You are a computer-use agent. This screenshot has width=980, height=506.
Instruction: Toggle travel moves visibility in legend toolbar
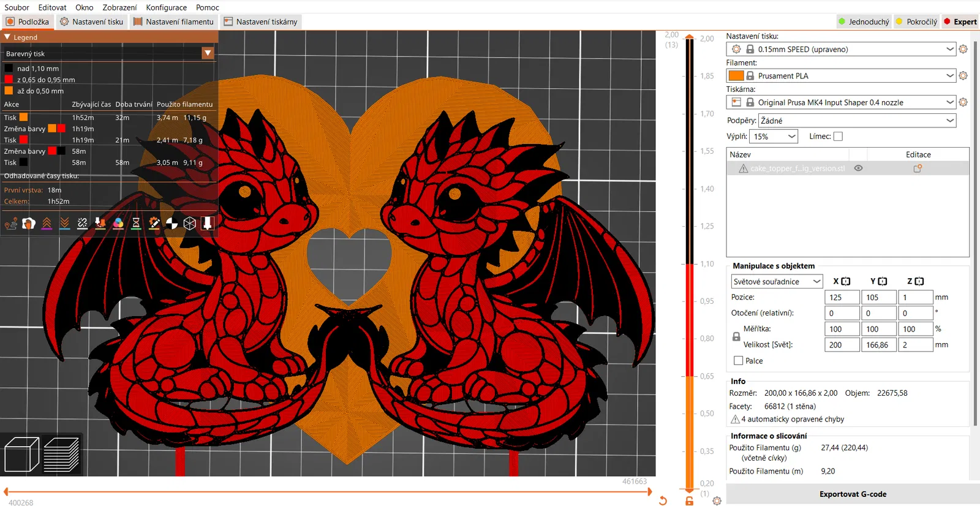(11, 224)
